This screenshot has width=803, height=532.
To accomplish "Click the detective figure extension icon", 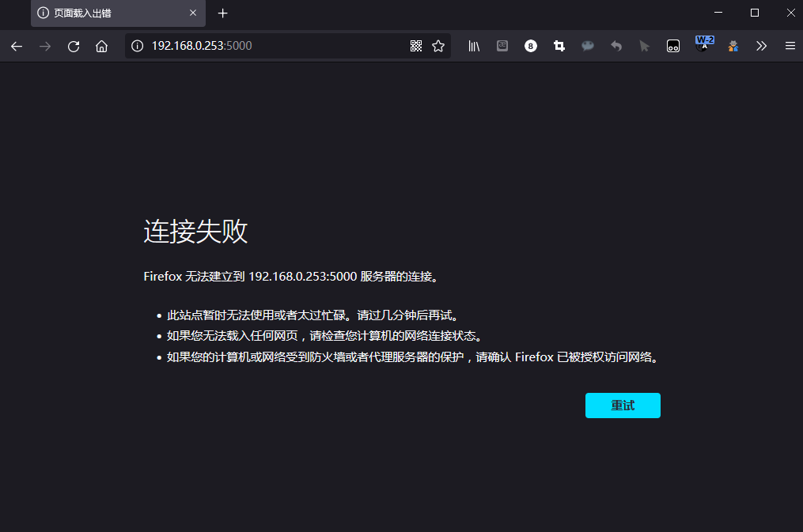I will coord(733,46).
